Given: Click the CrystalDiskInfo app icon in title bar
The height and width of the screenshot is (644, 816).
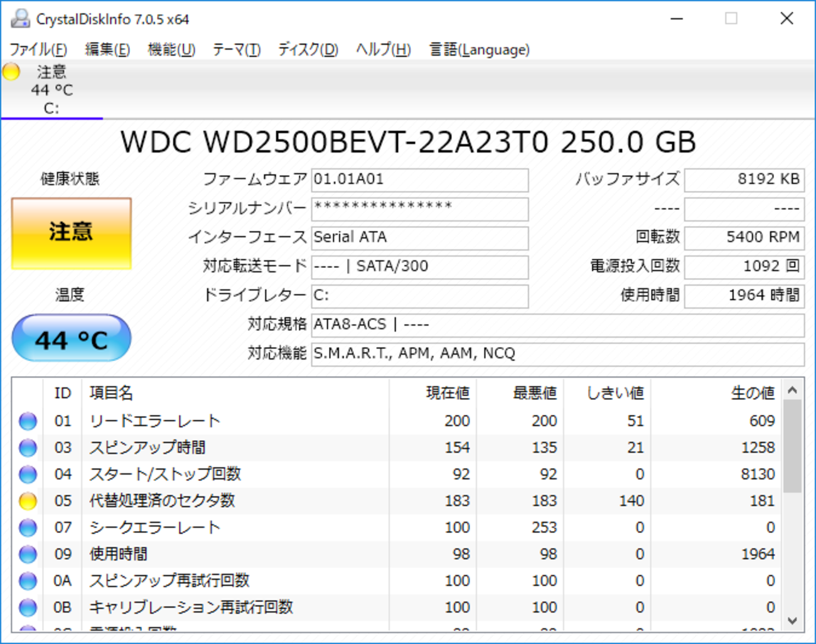Looking at the screenshot, I should tap(21, 19).
